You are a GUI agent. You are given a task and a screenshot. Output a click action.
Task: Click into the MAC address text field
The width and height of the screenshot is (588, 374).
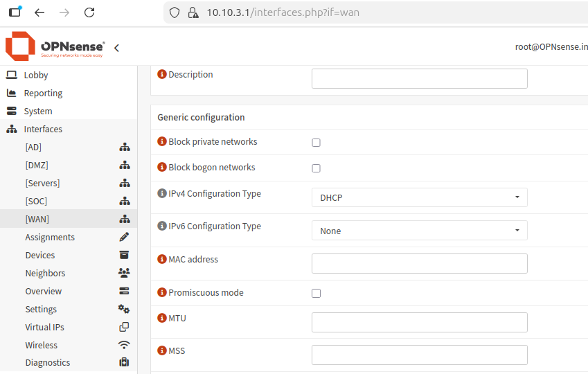[x=419, y=263]
